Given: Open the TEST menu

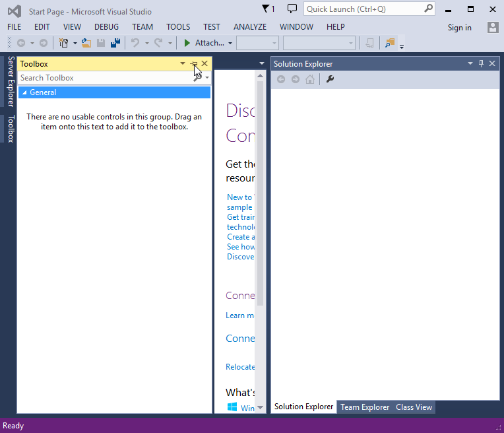Looking at the screenshot, I should pyautogui.click(x=212, y=27).
